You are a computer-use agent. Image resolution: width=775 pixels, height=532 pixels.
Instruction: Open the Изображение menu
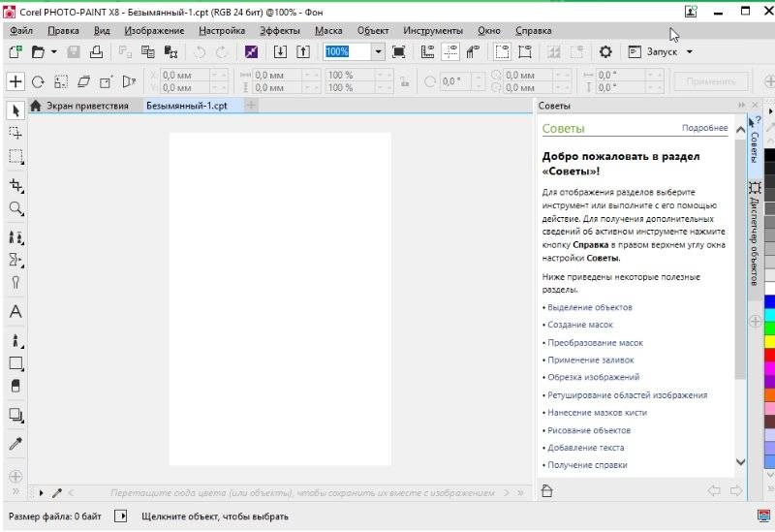tap(154, 31)
